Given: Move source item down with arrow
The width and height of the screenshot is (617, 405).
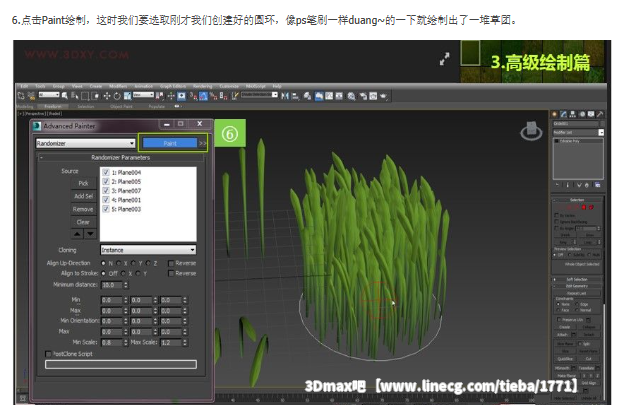Looking at the screenshot, I should (91, 234).
